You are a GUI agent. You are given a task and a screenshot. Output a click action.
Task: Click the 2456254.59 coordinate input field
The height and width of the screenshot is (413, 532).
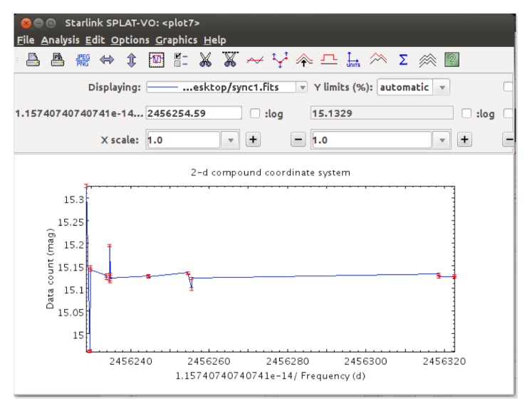[194, 113]
